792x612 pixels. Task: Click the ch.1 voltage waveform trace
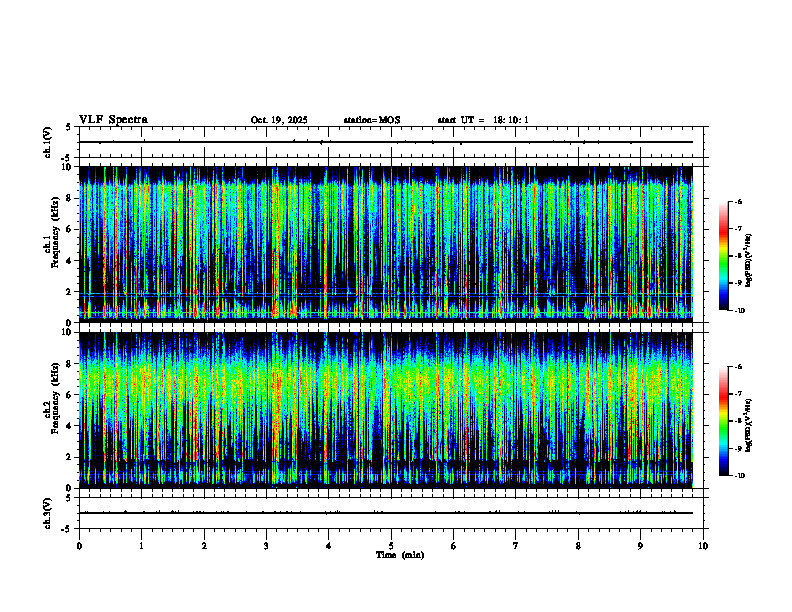(386, 142)
